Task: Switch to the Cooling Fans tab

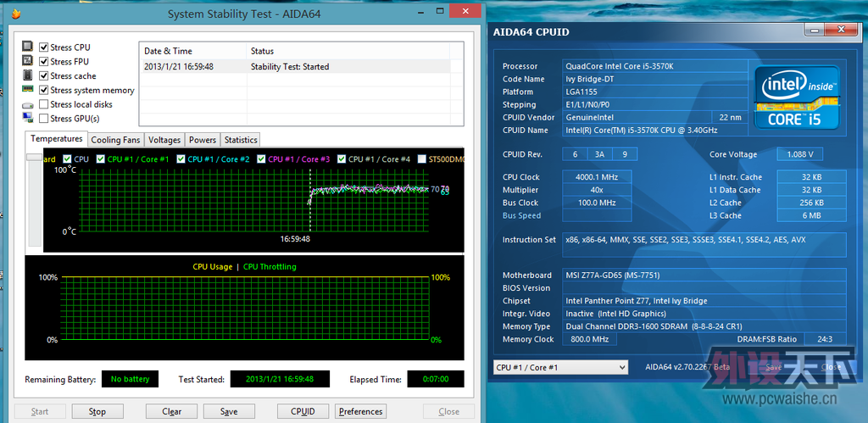Action: 116,140
